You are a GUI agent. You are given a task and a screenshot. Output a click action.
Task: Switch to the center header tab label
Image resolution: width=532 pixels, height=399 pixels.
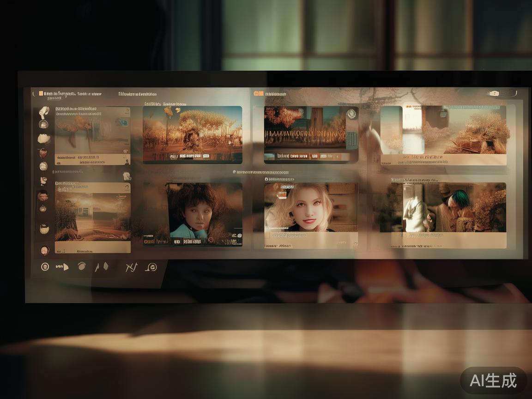pyautogui.click(x=137, y=94)
